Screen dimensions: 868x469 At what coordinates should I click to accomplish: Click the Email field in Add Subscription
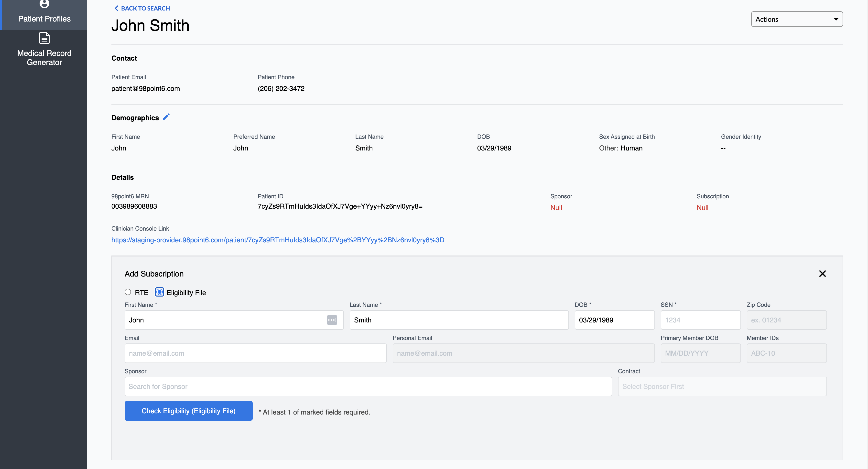[255, 353]
